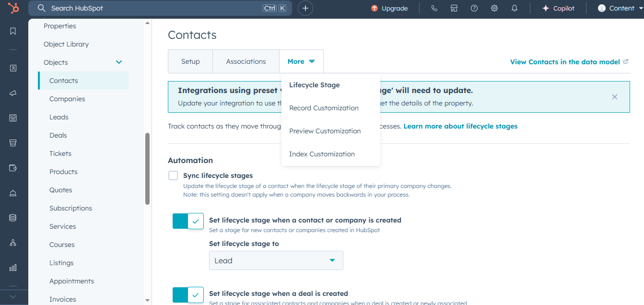Open Service bell-tray icon in left rail
The height and width of the screenshot is (305, 644).
[13, 193]
